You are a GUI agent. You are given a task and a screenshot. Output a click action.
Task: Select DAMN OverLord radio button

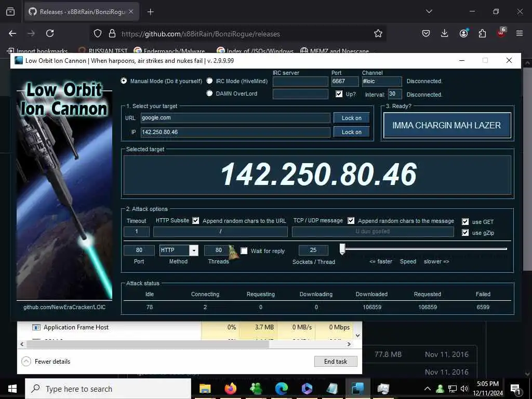(210, 94)
